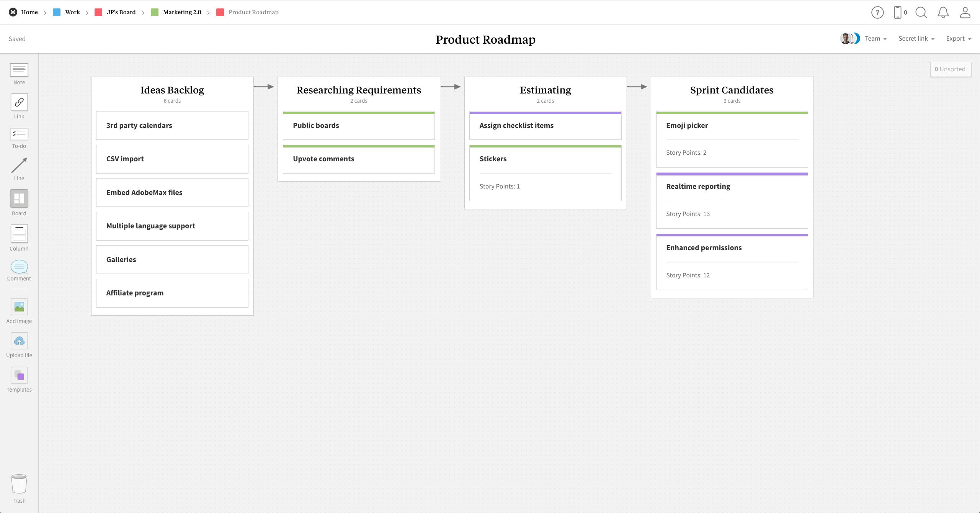Click the green Marketing 2.0 color icon
980x513 pixels.
pos(155,12)
